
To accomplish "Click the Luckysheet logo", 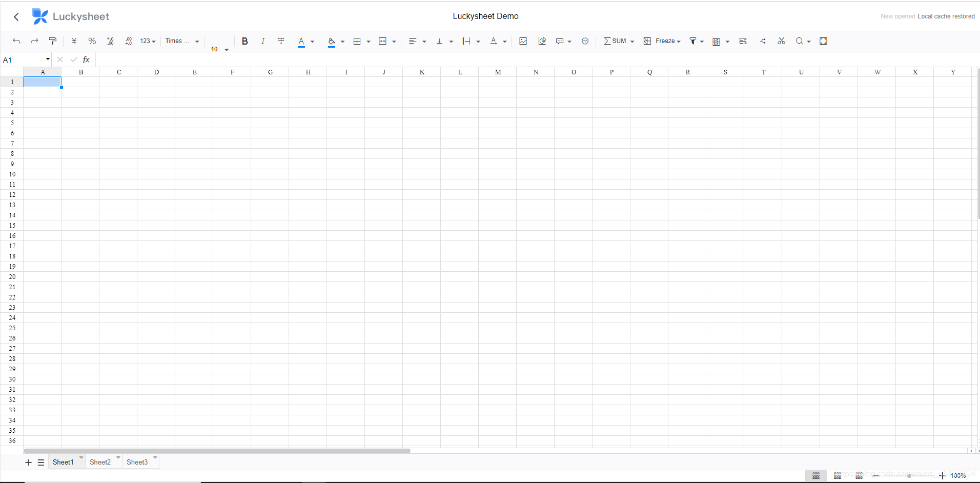I will 70,16.
